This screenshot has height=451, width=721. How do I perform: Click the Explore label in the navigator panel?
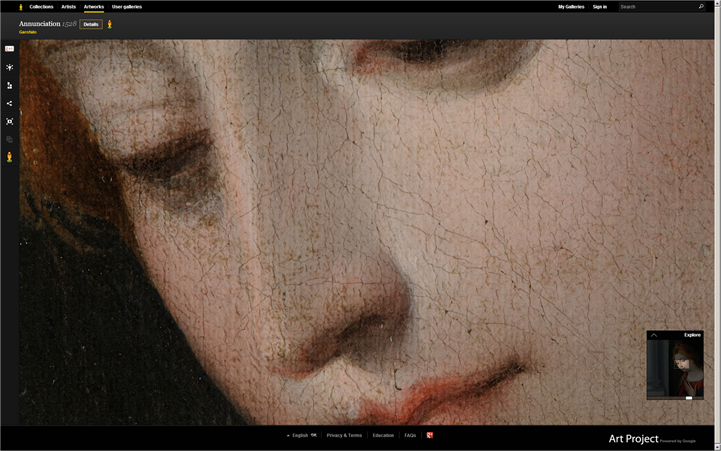(x=692, y=335)
